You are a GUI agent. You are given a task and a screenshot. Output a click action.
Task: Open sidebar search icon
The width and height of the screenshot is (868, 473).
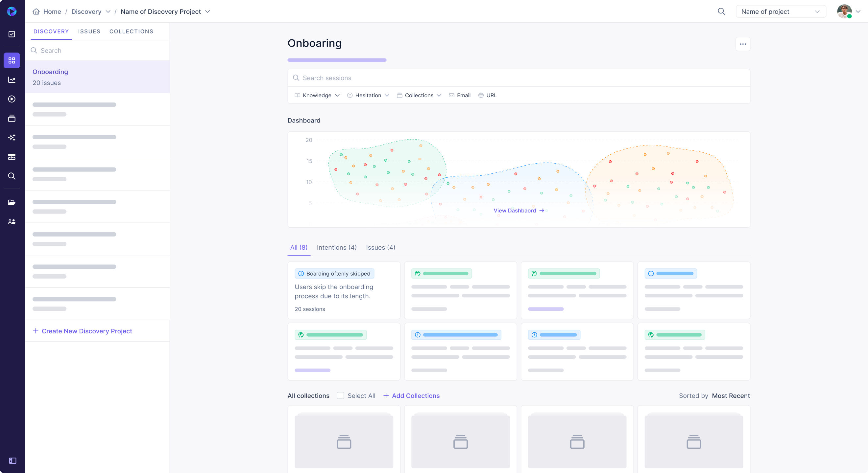pyautogui.click(x=12, y=176)
